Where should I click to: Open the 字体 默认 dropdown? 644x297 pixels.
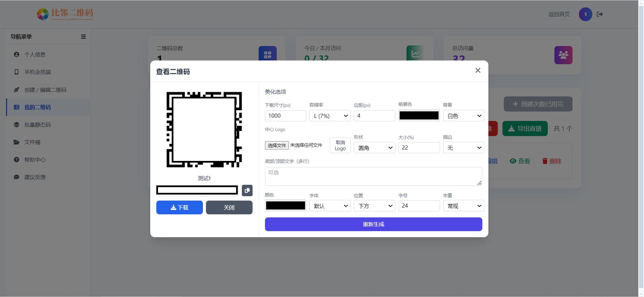point(330,206)
